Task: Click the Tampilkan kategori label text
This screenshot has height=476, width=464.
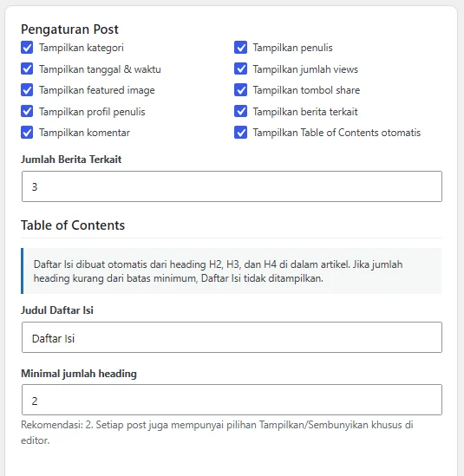Action: coord(82,48)
